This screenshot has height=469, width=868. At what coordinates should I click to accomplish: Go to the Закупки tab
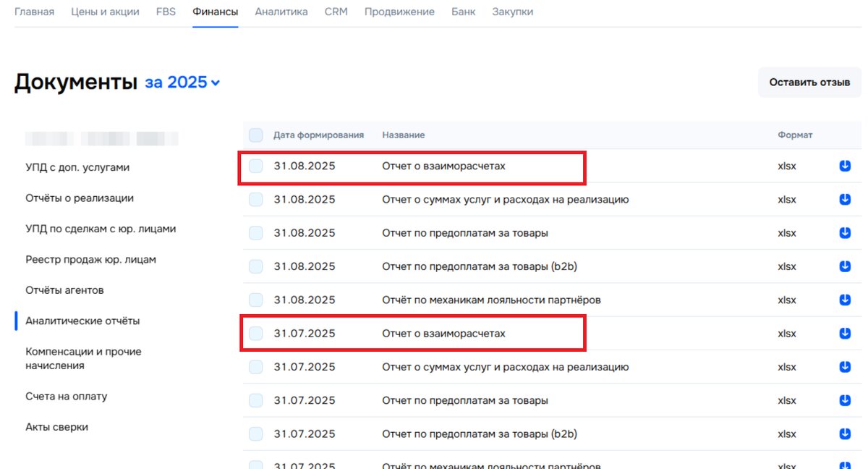[513, 12]
